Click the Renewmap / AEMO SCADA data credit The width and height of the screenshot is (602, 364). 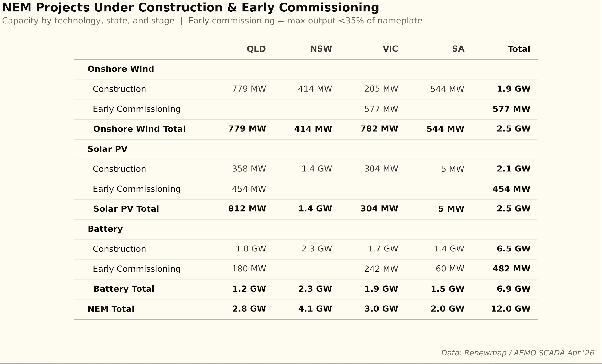click(517, 353)
